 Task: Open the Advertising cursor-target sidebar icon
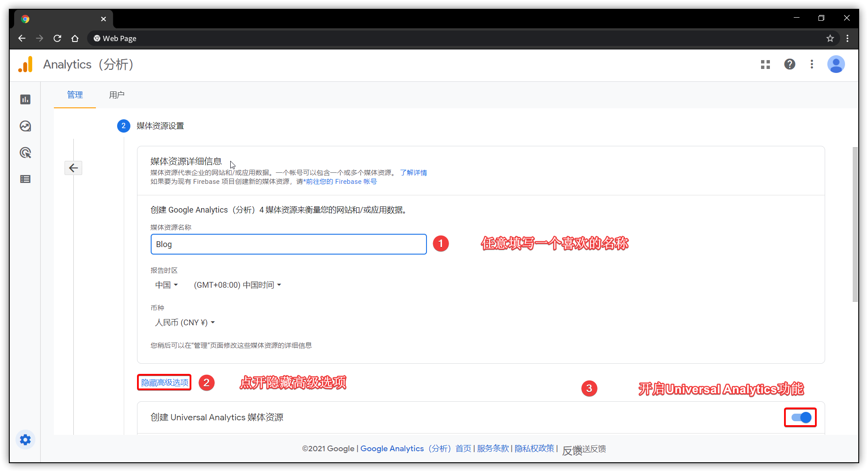pyautogui.click(x=25, y=152)
